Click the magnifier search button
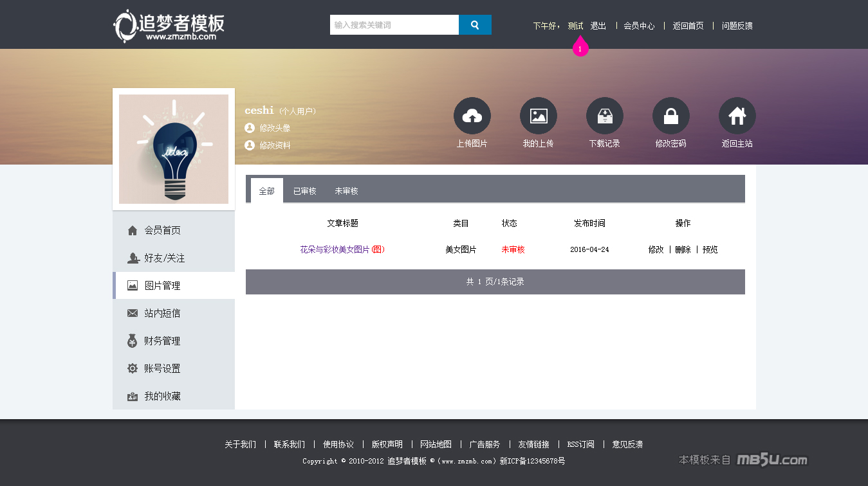 475,25
